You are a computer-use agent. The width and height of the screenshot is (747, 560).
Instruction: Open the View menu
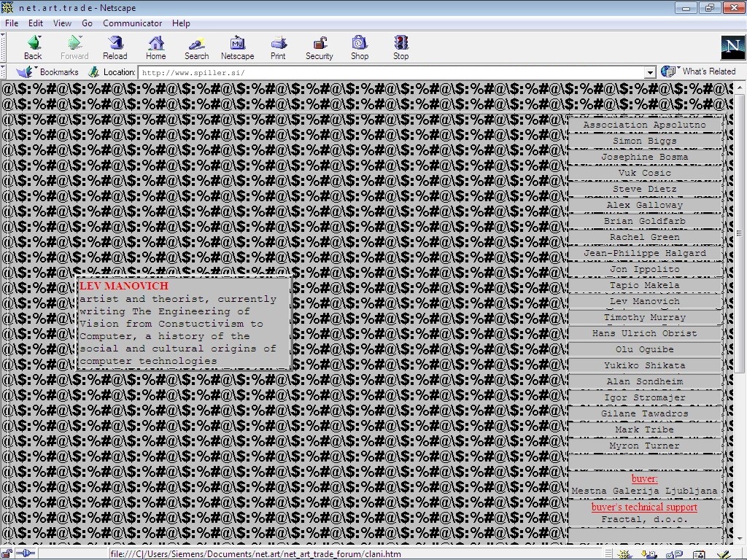coord(62,23)
